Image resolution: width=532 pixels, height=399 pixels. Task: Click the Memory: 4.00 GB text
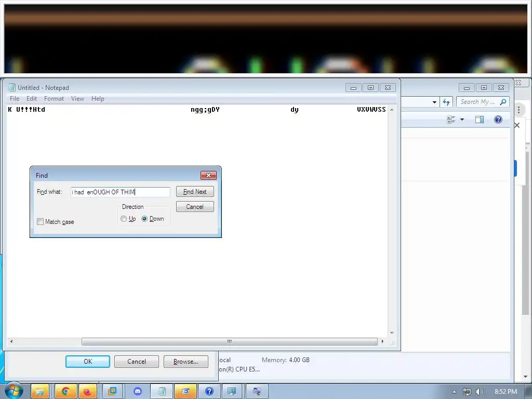286,360
